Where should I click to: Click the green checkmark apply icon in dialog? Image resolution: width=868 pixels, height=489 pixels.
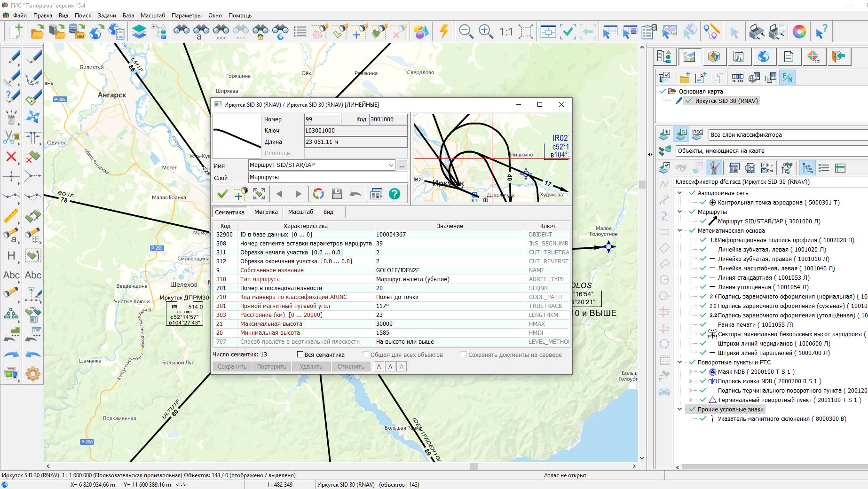coord(222,194)
